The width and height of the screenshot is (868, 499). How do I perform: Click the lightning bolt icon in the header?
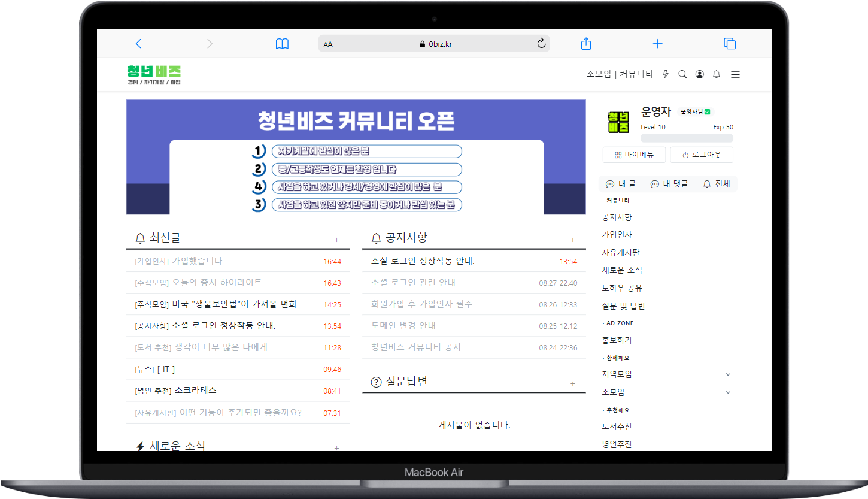click(665, 74)
